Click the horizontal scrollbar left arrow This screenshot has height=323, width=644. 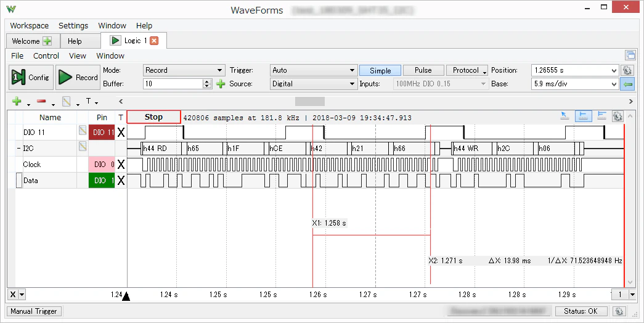(121, 101)
